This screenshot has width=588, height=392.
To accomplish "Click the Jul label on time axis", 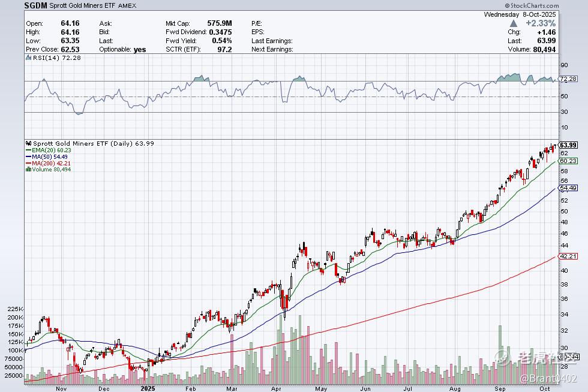I will click(x=407, y=388).
